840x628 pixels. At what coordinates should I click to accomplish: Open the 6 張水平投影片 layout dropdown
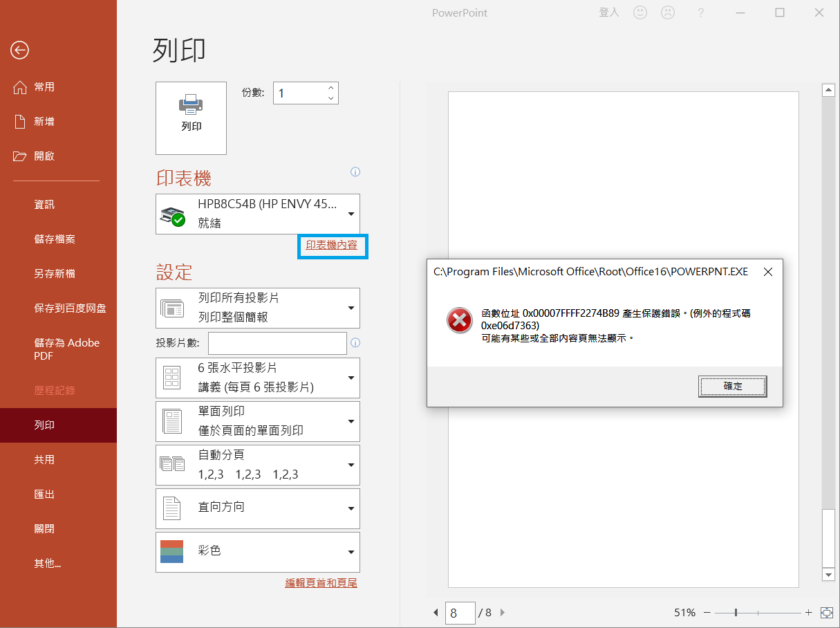pyautogui.click(x=258, y=378)
